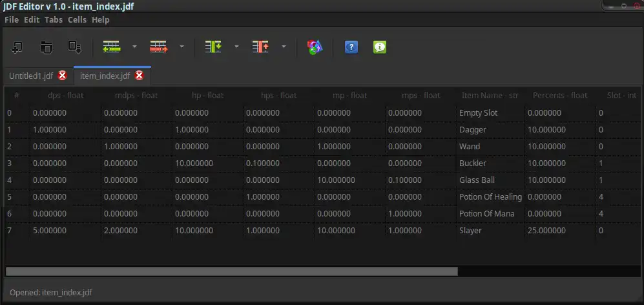Open dropdown arrow next to remove row
This screenshot has width=644, height=305.
click(x=182, y=47)
